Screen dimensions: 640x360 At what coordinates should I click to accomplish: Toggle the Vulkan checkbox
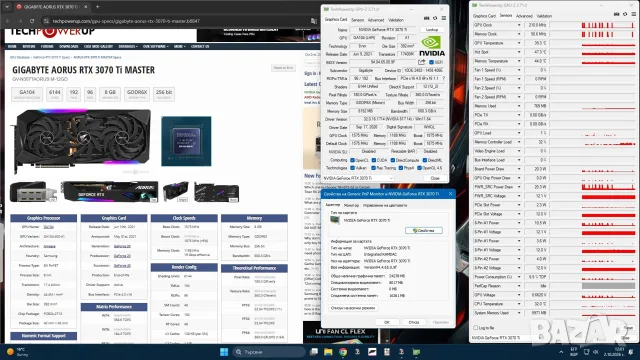(x=352, y=168)
